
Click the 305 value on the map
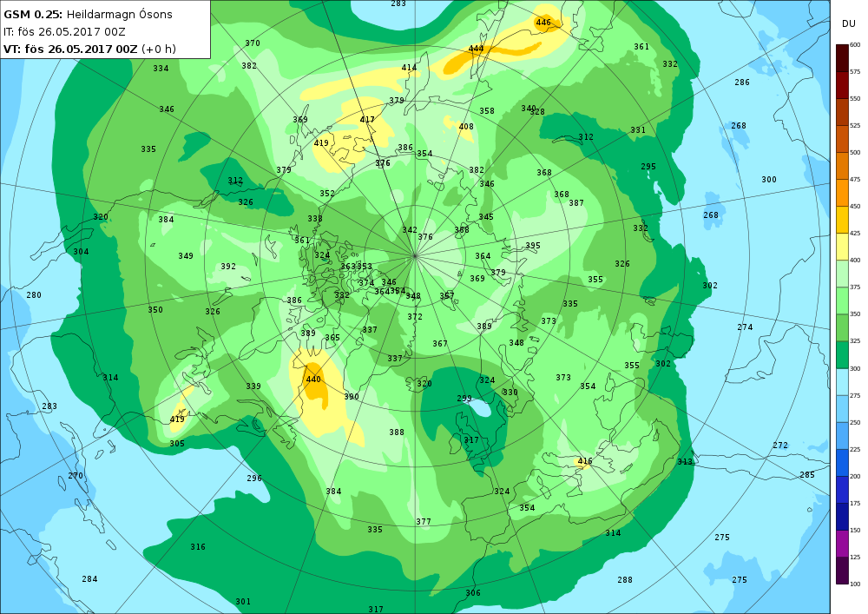(177, 444)
